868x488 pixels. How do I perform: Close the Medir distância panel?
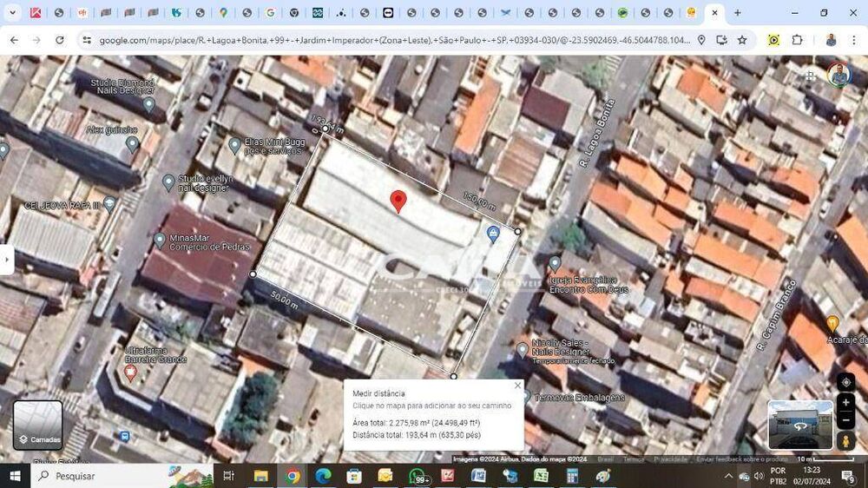(517, 386)
